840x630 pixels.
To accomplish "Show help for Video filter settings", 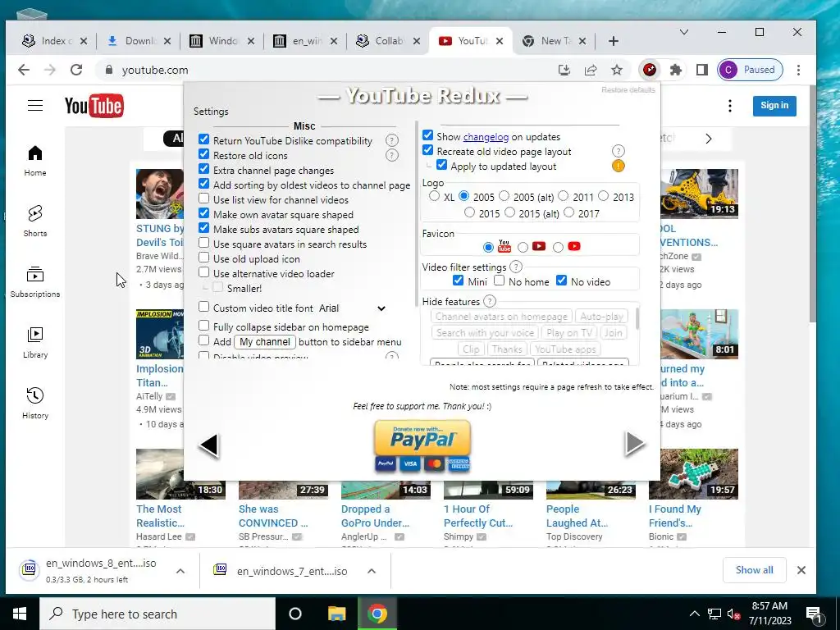I will (x=516, y=267).
